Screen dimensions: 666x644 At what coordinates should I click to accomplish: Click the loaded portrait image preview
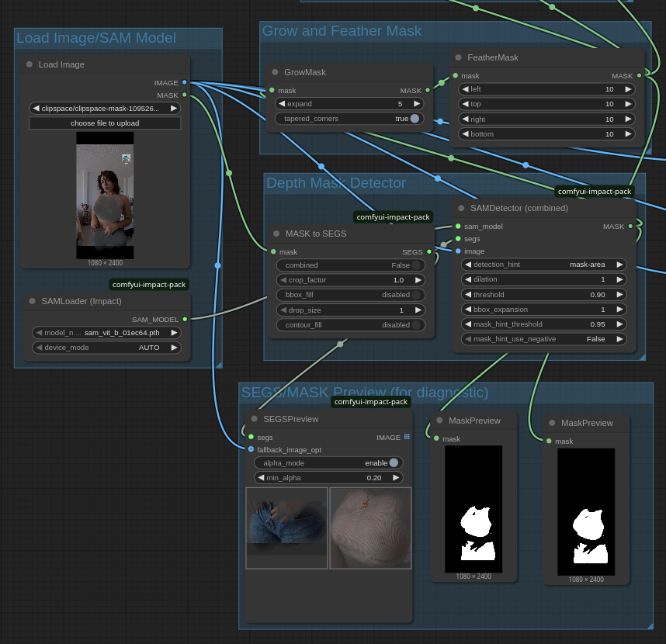point(105,196)
